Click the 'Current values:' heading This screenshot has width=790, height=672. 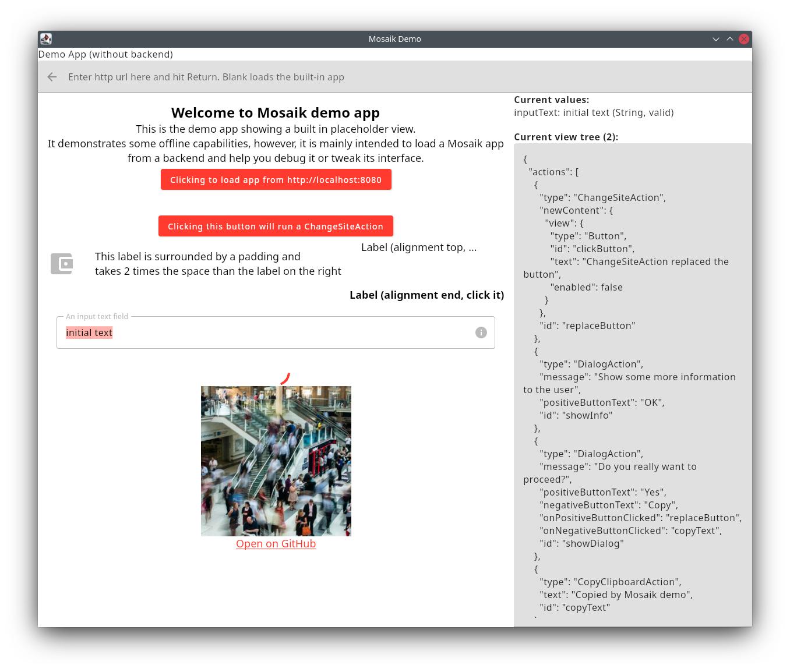pos(551,100)
